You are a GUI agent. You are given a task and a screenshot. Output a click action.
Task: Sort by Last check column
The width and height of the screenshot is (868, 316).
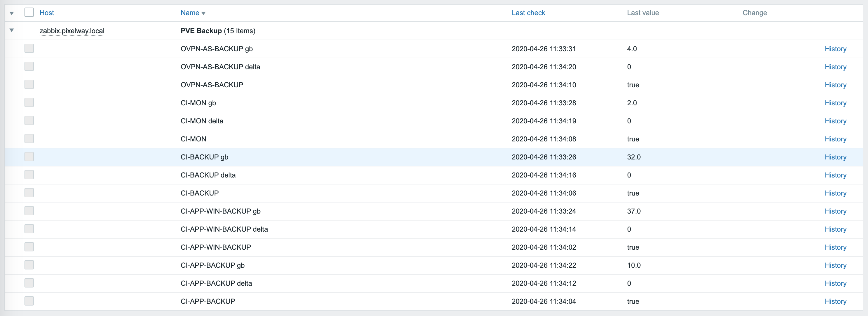tap(528, 13)
